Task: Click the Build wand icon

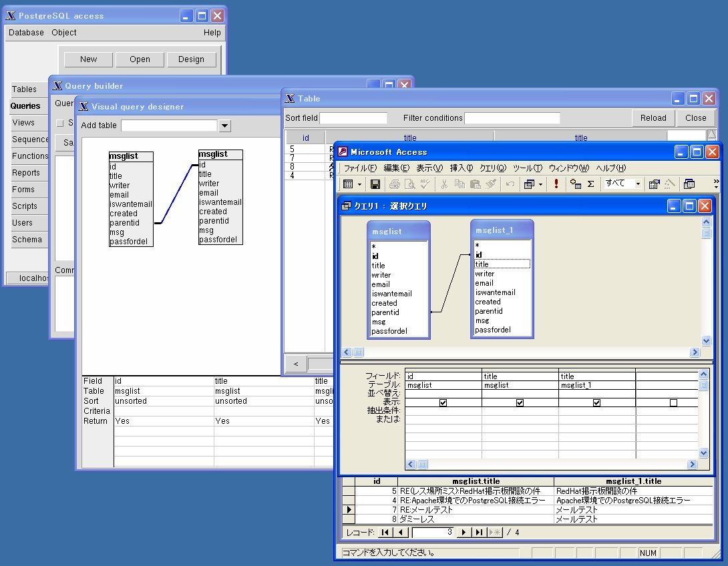Action: pos(669,184)
